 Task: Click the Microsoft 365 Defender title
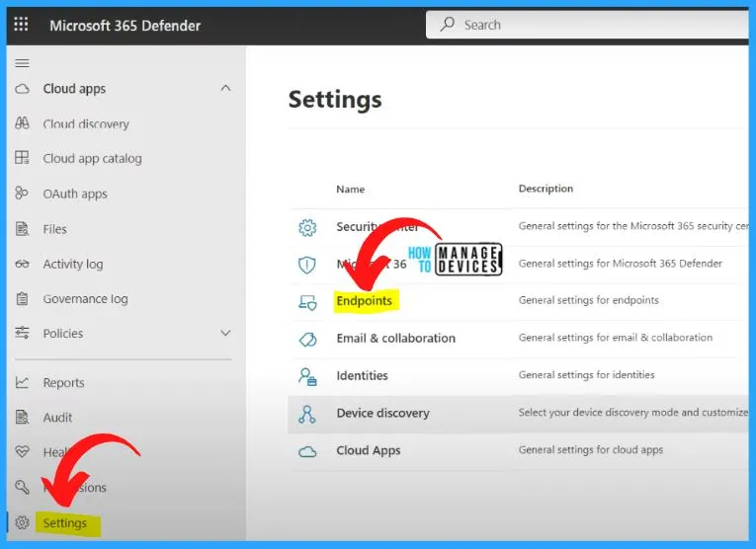coord(125,26)
